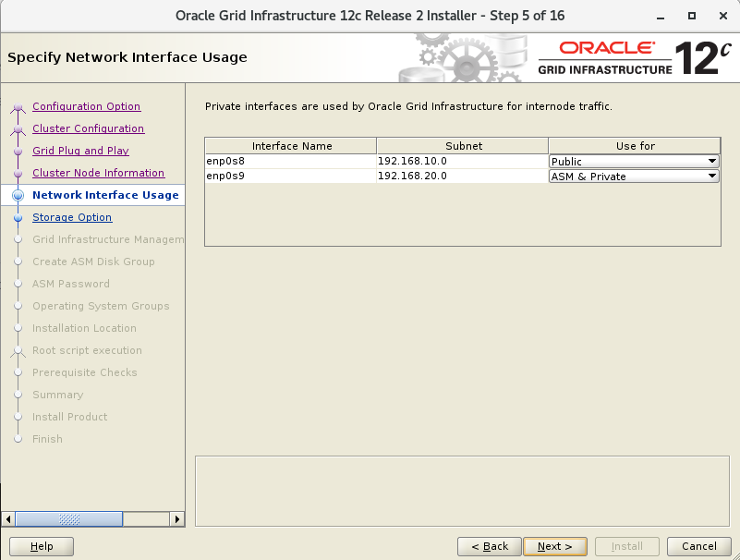Click the Cluster Node Information step bullet
This screenshot has height=560, width=740.
point(17,174)
